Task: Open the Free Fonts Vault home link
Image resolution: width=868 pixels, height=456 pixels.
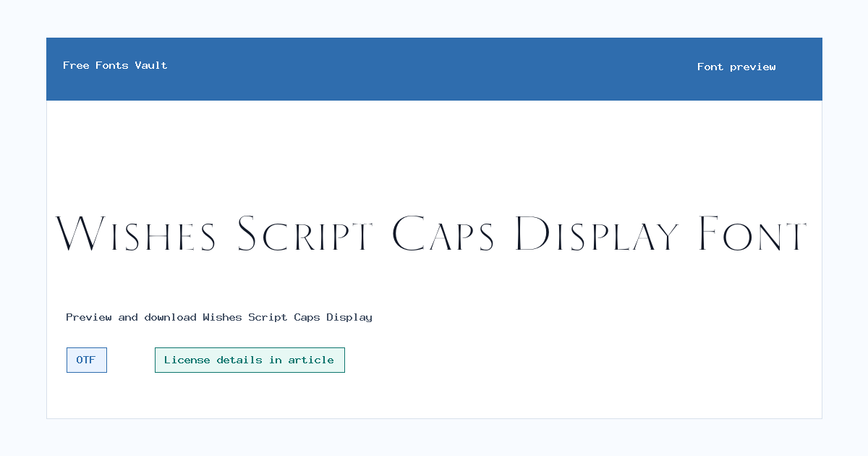Action: point(115,65)
